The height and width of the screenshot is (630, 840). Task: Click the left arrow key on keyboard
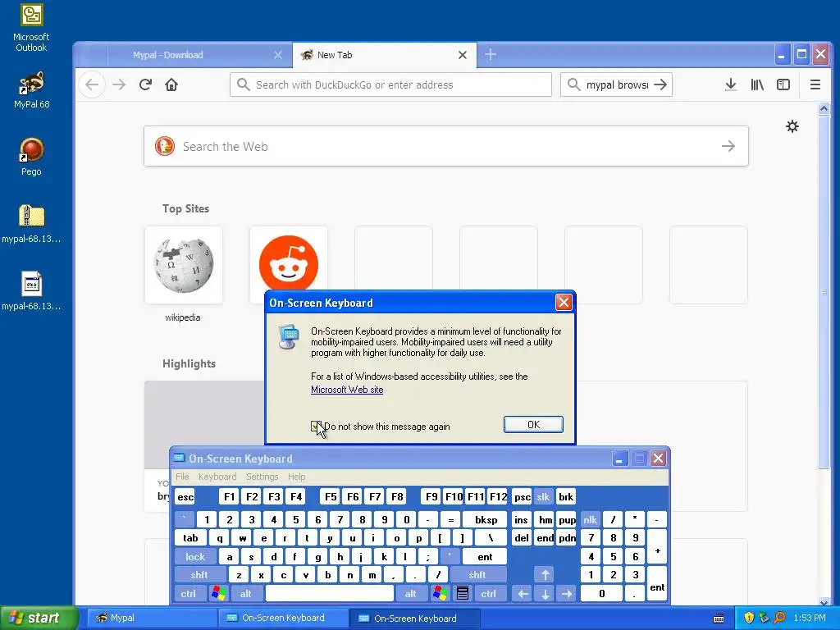coord(523,594)
